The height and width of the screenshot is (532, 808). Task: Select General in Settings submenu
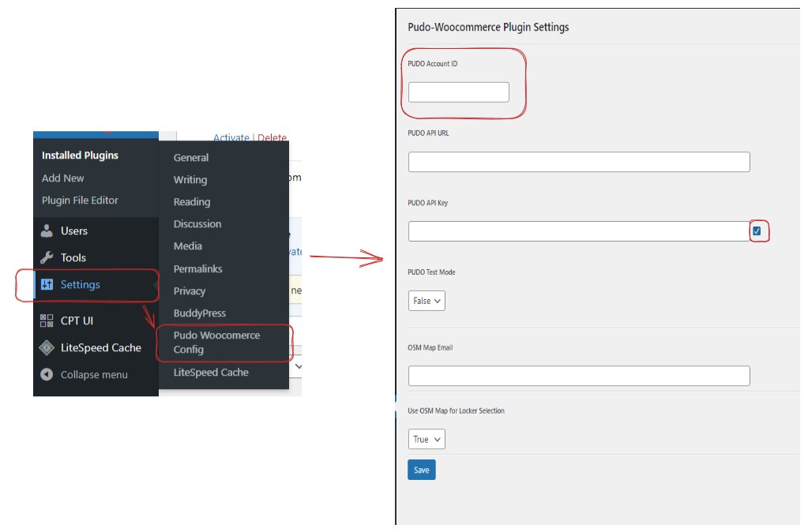point(191,158)
